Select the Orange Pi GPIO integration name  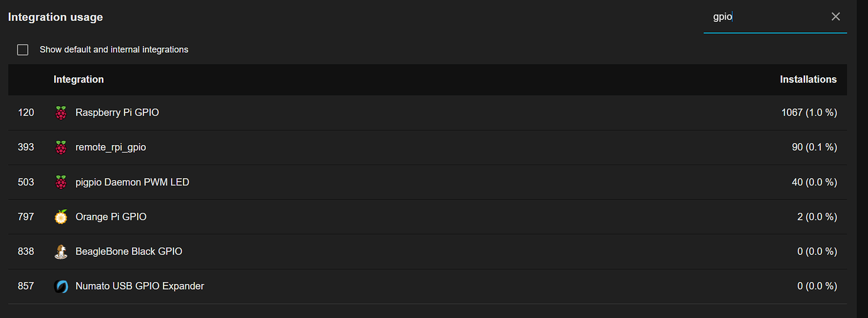click(x=111, y=217)
